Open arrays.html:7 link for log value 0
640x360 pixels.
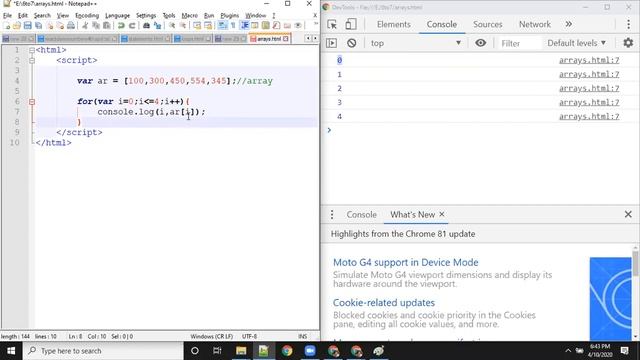pyautogui.click(x=589, y=60)
